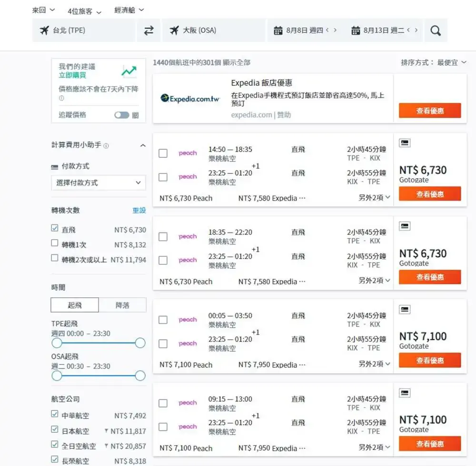Click the 重設 reset link for 轉機次數
The width and height of the screenshot is (476, 466).
(x=139, y=210)
